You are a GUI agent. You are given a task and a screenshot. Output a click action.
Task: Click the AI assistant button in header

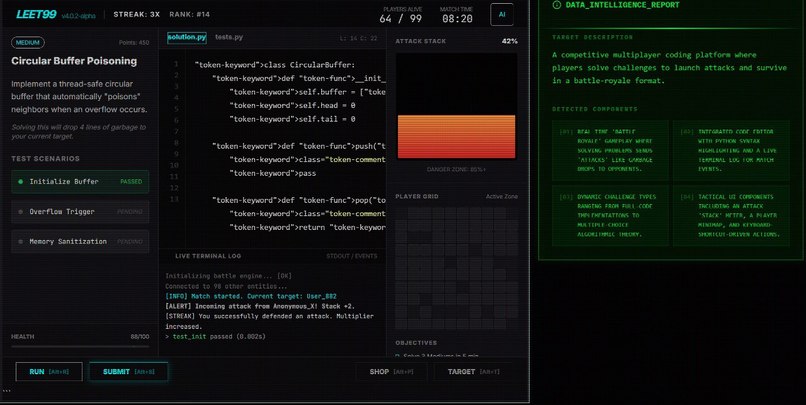tap(502, 15)
